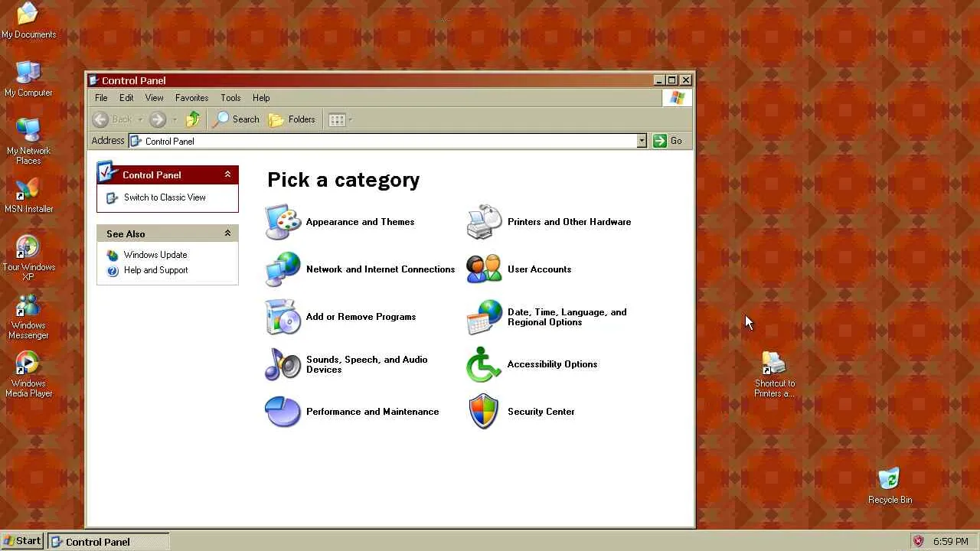Viewport: 980px width, 551px height.
Task: Open the Favorites menu
Action: coord(191,98)
